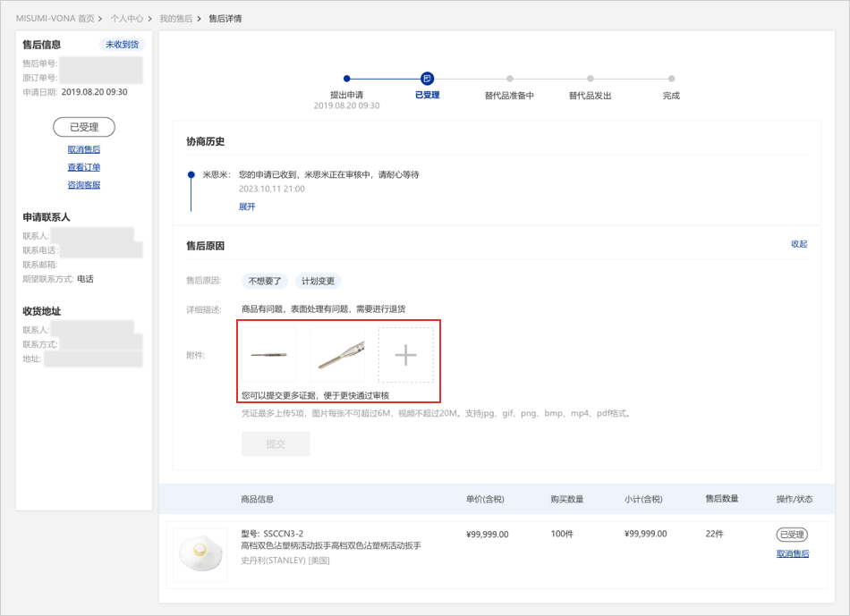
Task: Collapse the 售后原因 section via 收起
Action: 799,244
